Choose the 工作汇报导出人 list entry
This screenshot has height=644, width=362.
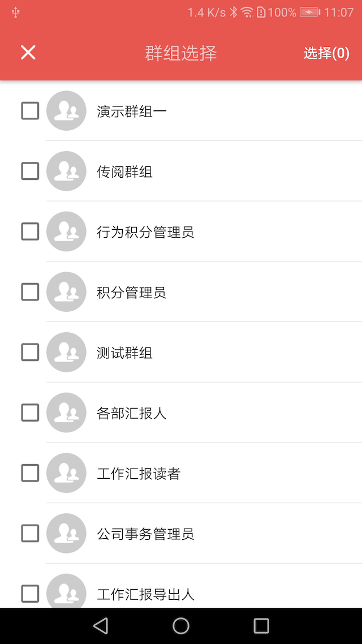click(145, 594)
